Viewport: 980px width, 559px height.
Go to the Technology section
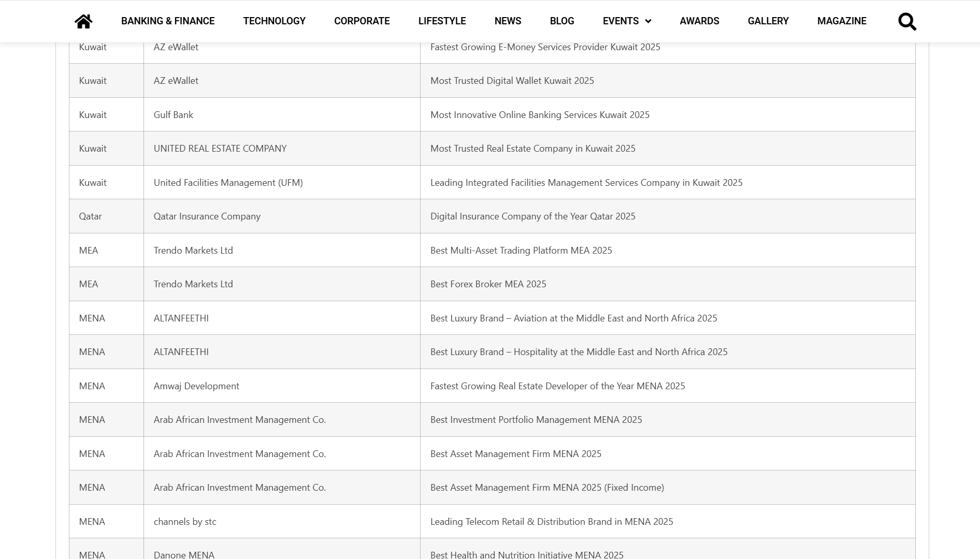click(x=274, y=21)
